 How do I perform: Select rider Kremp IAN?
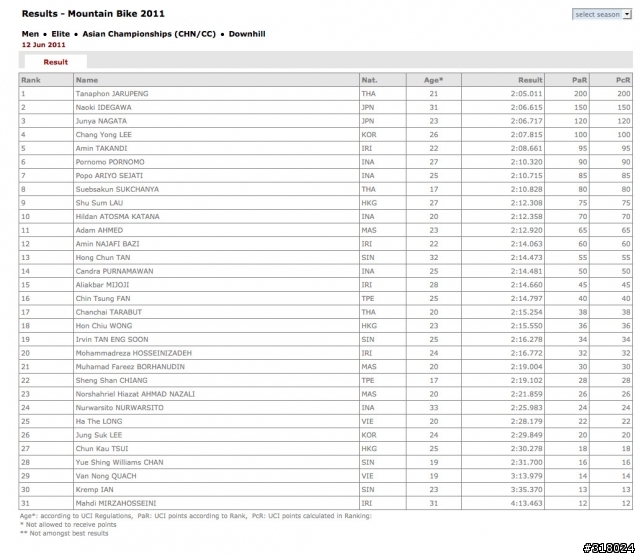pyautogui.click(x=95, y=490)
